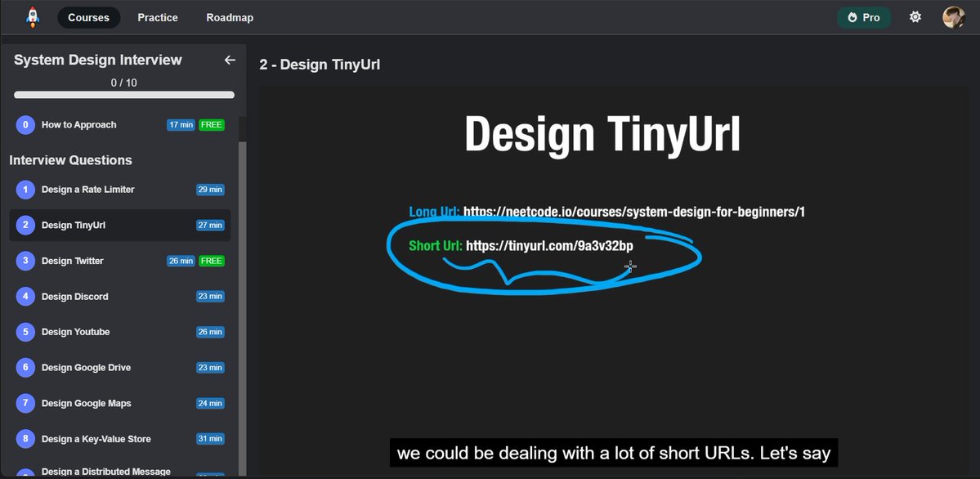This screenshot has width=980, height=479.
Task: Open the Roadmap menu item
Action: 229,16
